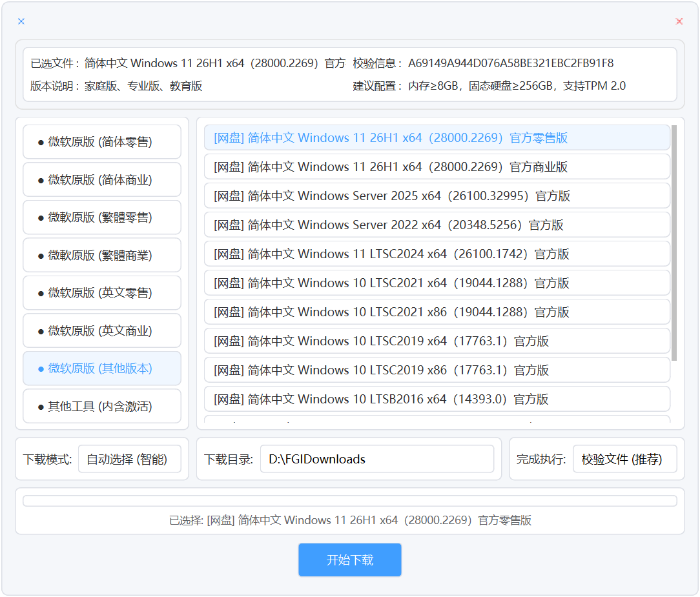The image size is (700, 597).
Task: Select 微软原版 (英文商业) category
Action: [102, 330]
